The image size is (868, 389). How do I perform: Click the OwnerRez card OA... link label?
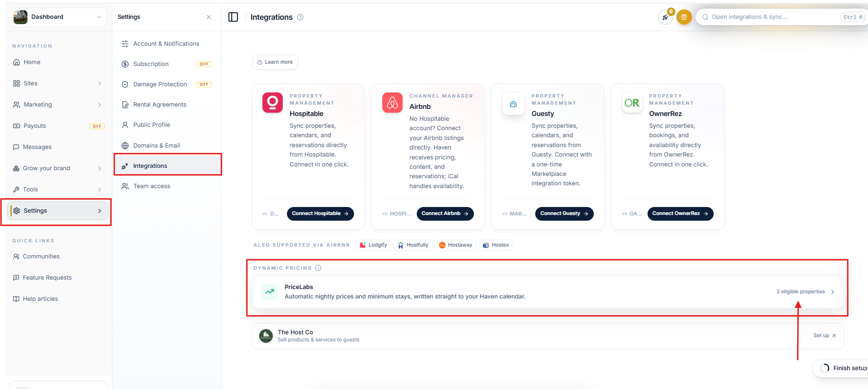click(x=632, y=214)
